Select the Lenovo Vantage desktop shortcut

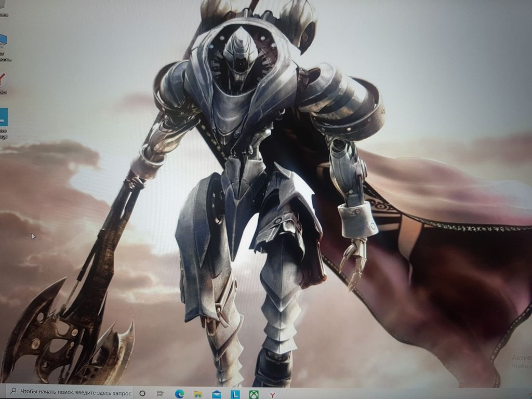click(x=4, y=124)
